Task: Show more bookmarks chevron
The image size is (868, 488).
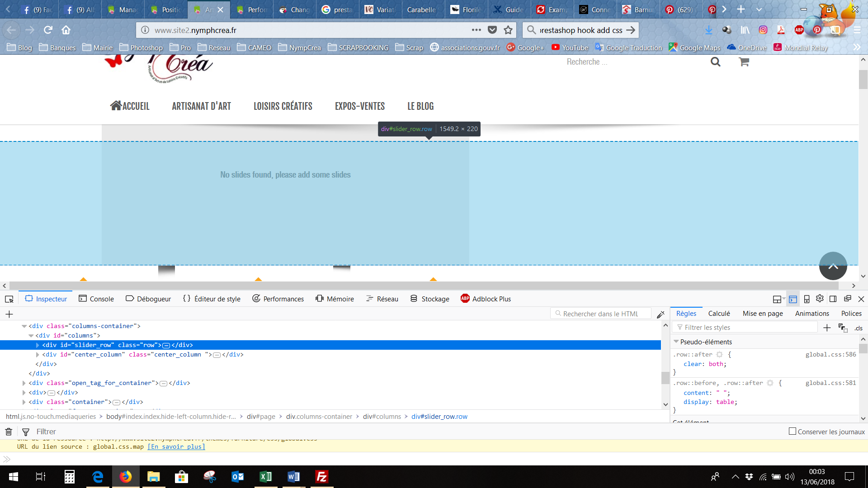Action: [856, 47]
